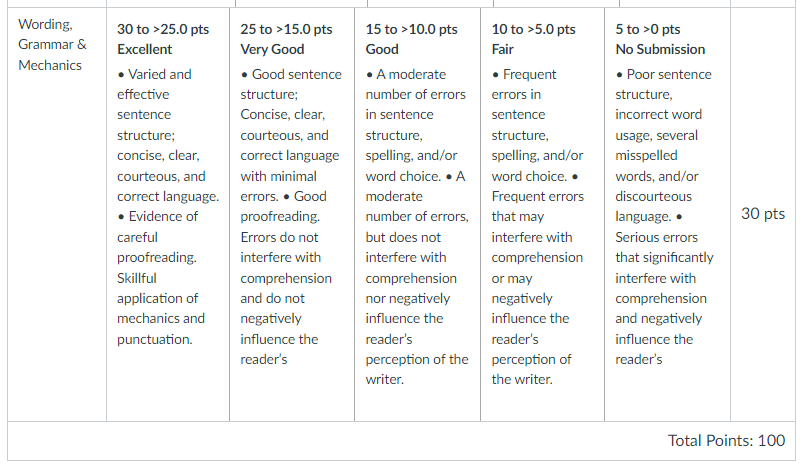Click the 30 pts criterion score cell
Viewport: 803px width, 474px height.
pyautogui.click(x=763, y=213)
